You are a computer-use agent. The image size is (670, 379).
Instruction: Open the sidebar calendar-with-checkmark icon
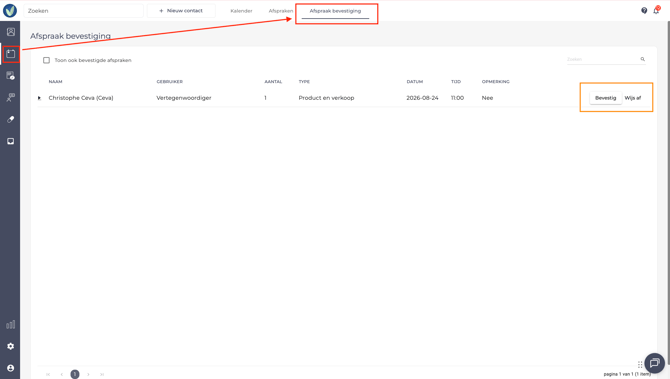(11, 76)
